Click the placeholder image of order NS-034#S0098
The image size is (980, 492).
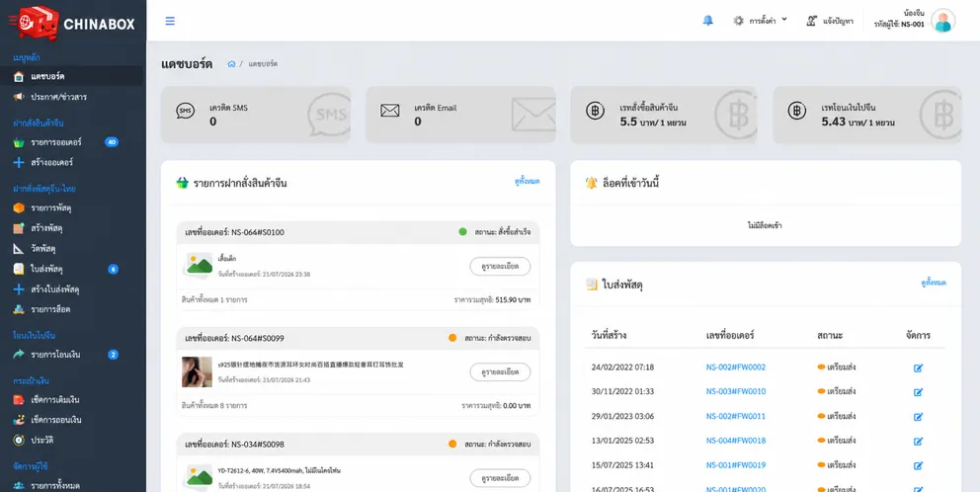(199, 477)
